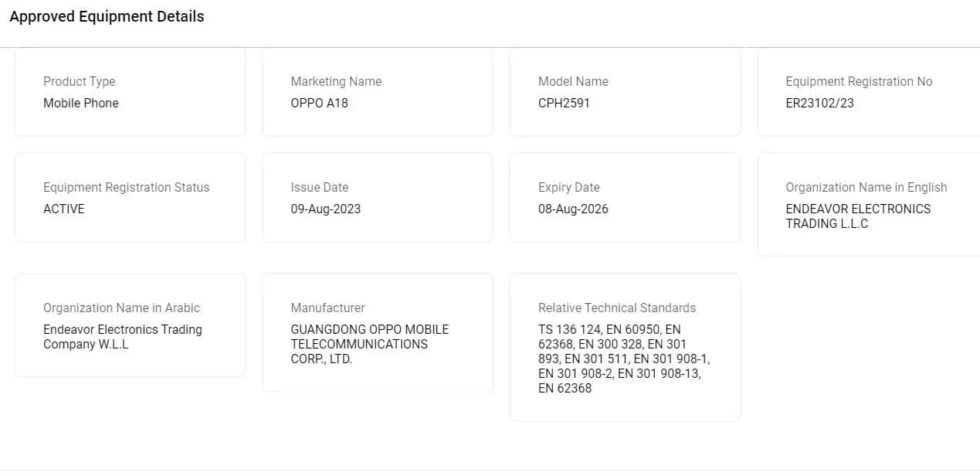980x476 pixels.
Task: Click the ACTIVE registration status
Action: pyautogui.click(x=64, y=209)
